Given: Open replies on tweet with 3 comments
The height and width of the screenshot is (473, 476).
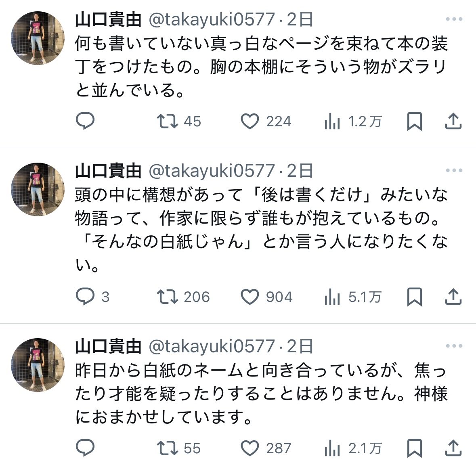Looking at the screenshot, I should tap(85, 297).
